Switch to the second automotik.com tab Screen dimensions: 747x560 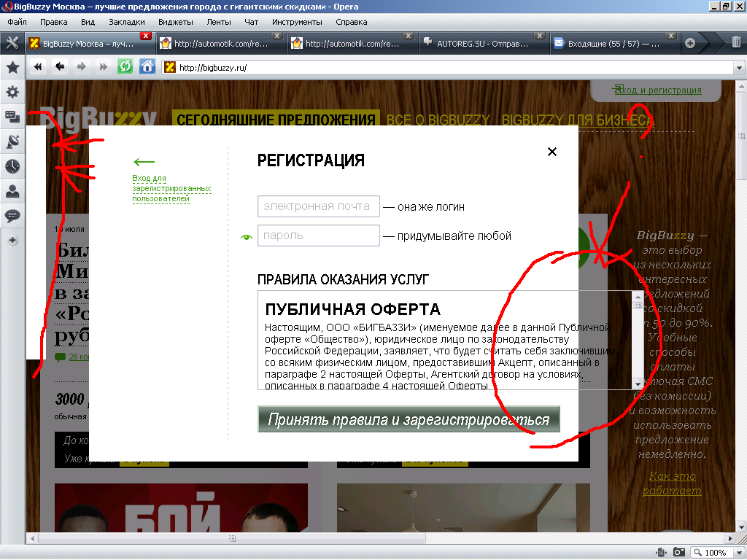[x=352, y=44]
